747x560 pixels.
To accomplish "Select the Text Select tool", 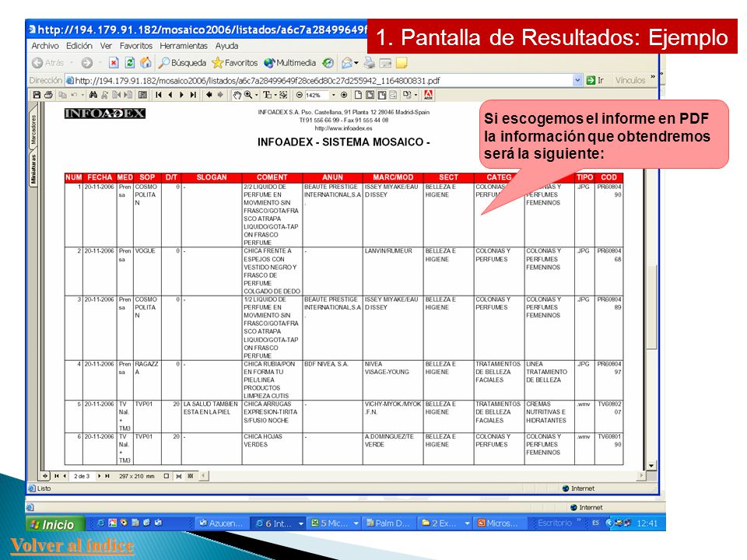I will [x=267, y=95].
